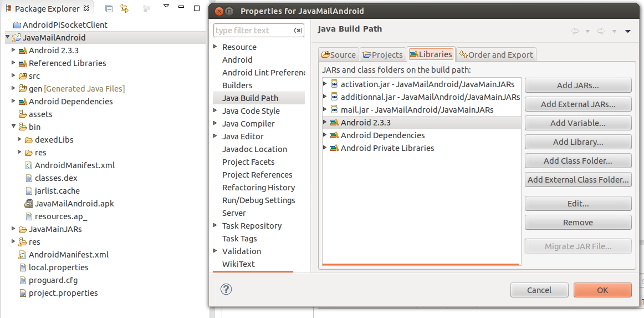The image size is (644, 318).
Task: Collapse the bin folder node
Action: click(13, 127)
